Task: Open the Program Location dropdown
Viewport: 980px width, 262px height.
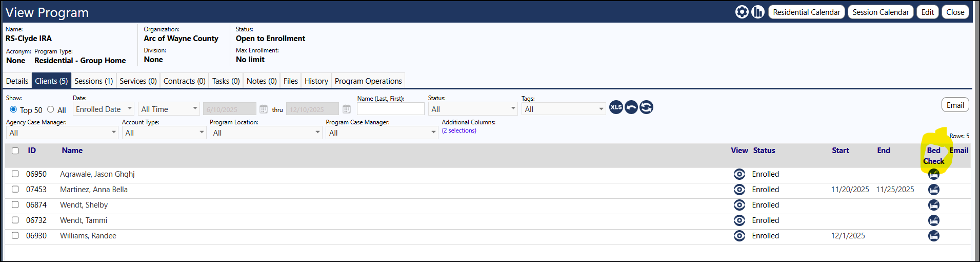Action: click(266, 133)
